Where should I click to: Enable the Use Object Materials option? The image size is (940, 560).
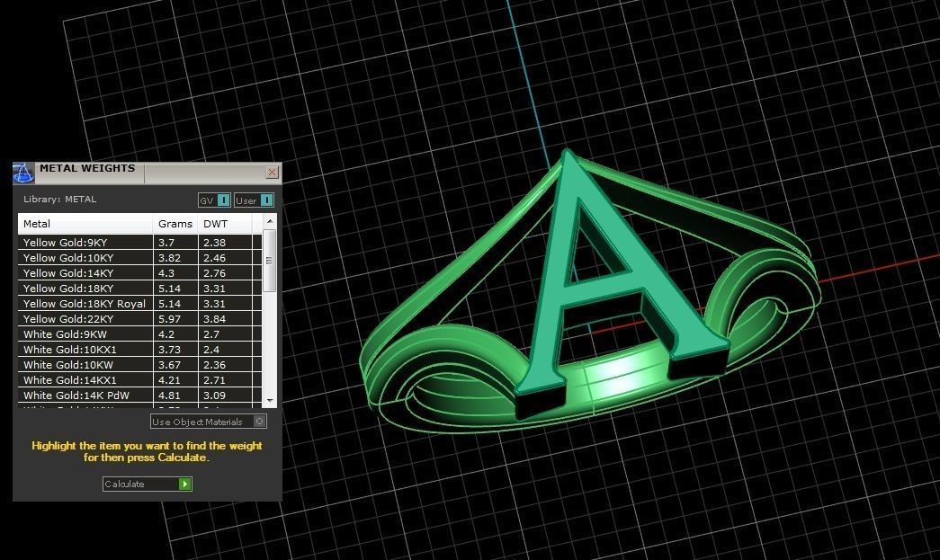[209, 422]
